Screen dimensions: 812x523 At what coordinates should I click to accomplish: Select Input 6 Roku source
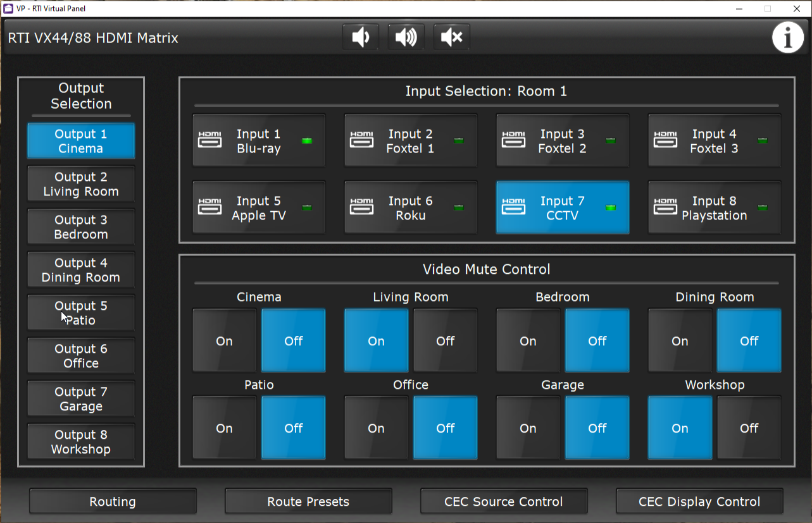click(411, 207)
